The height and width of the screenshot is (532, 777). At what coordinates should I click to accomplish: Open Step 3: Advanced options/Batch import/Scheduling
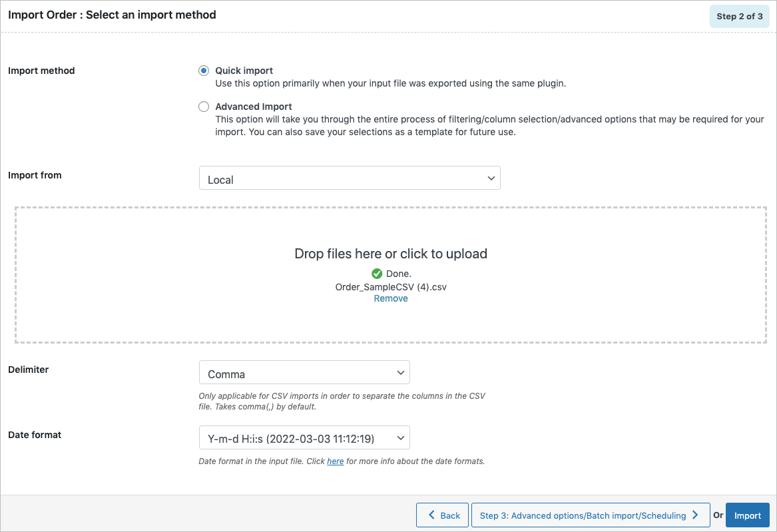coord(590,515)
